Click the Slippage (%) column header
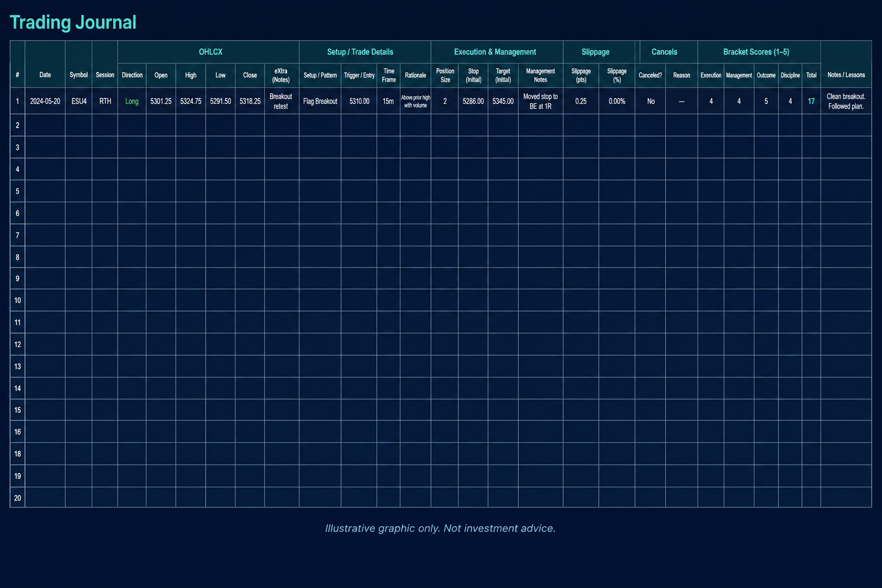The image size is (882, 588). pos(617,76)
